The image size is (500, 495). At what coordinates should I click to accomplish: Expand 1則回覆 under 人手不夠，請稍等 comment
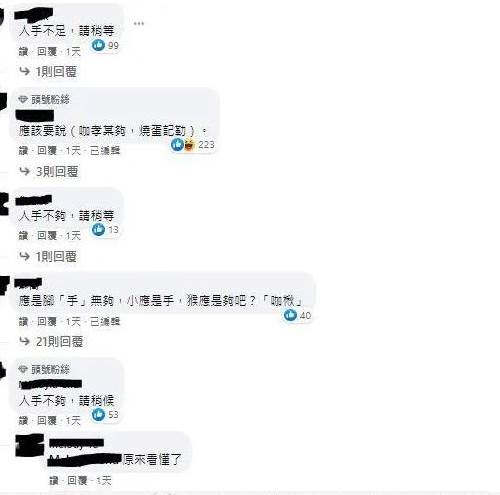(48, 257)
